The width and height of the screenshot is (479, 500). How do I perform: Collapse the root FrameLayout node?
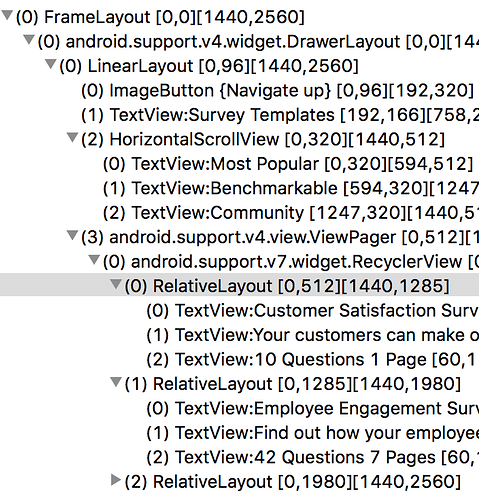7,15
